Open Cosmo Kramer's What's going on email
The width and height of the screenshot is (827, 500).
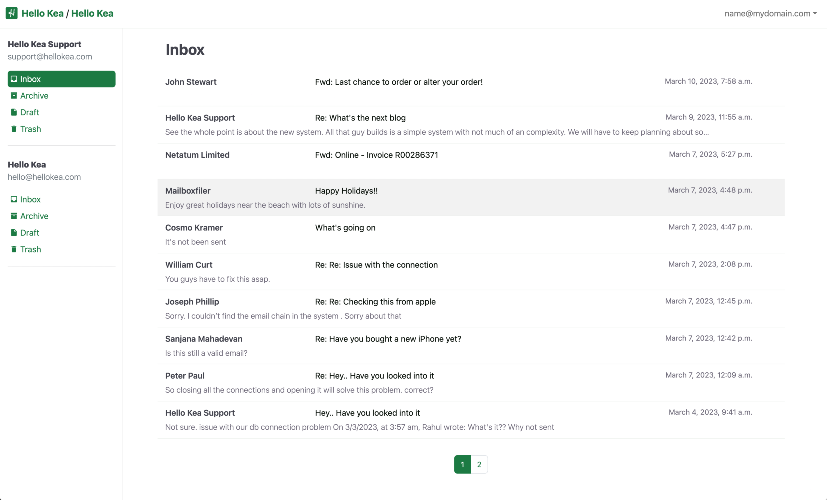(471, 235)
